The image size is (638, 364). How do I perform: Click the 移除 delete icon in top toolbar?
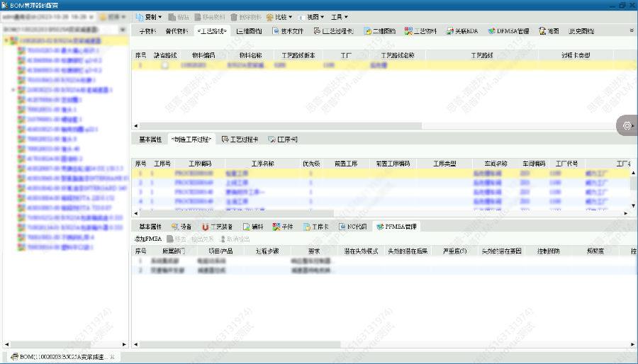pyautogui.click(x=233, y=17)
